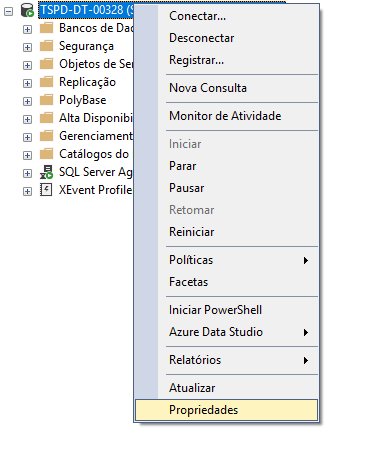
Task: Click the Gerenciamento folder icon
Action: pos(46,136)
